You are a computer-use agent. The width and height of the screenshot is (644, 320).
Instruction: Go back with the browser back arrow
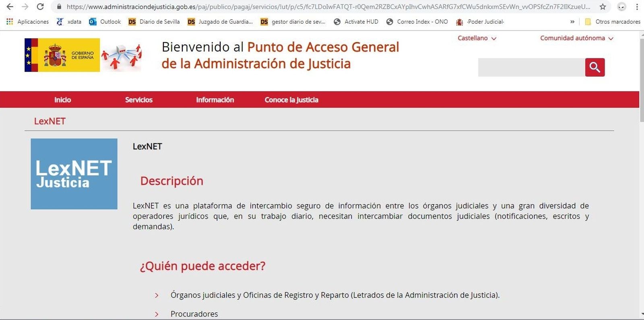(10, 6)
